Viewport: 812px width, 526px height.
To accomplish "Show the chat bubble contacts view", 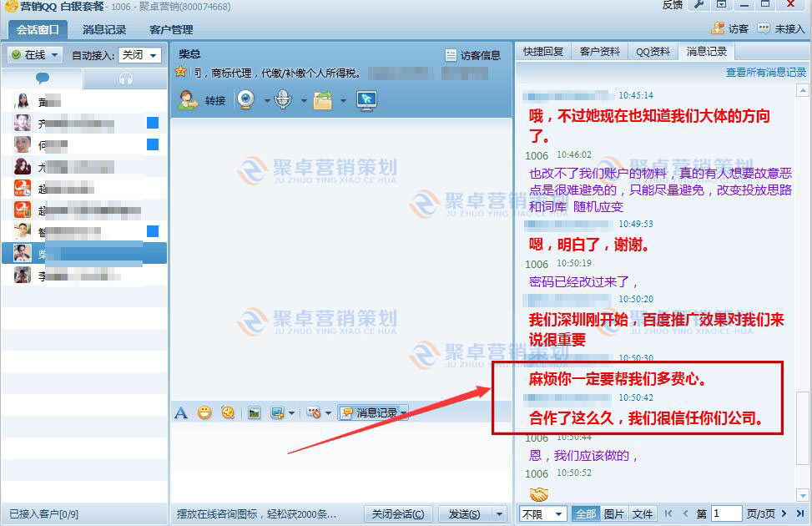I will [43, 78].
